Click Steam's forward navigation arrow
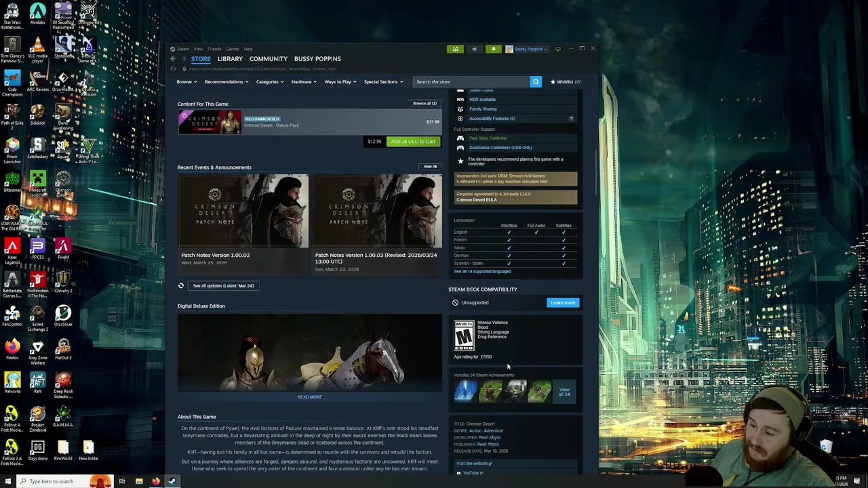 click(x=183, y=59)
